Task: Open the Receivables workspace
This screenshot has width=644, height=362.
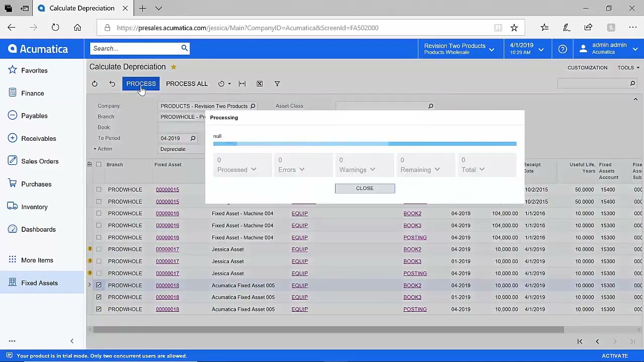Action: pos(39,138)
